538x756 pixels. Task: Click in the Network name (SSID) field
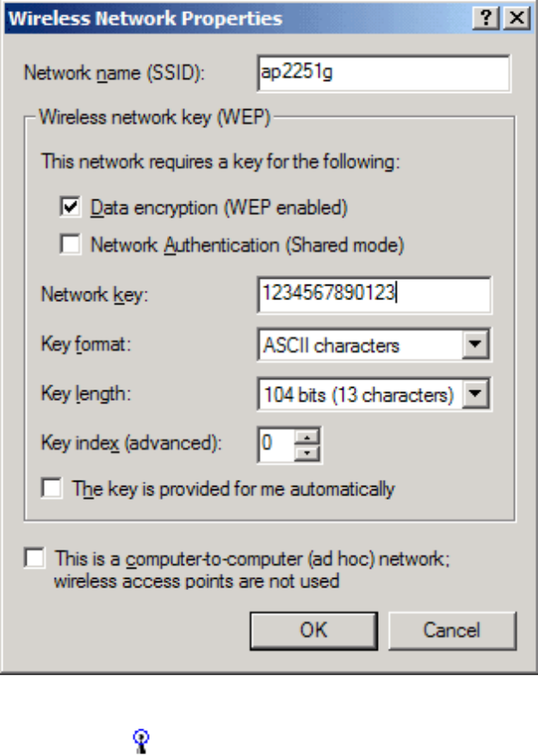tap(383, 74)
